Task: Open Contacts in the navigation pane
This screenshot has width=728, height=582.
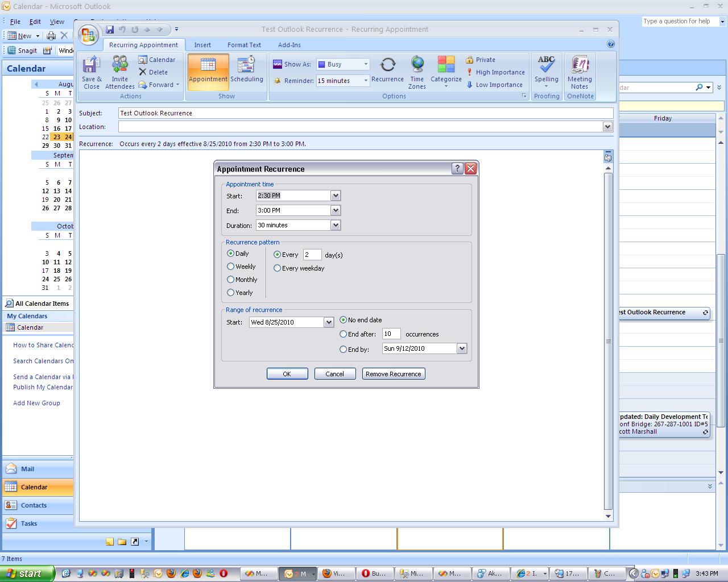Action: pos(38,505)
